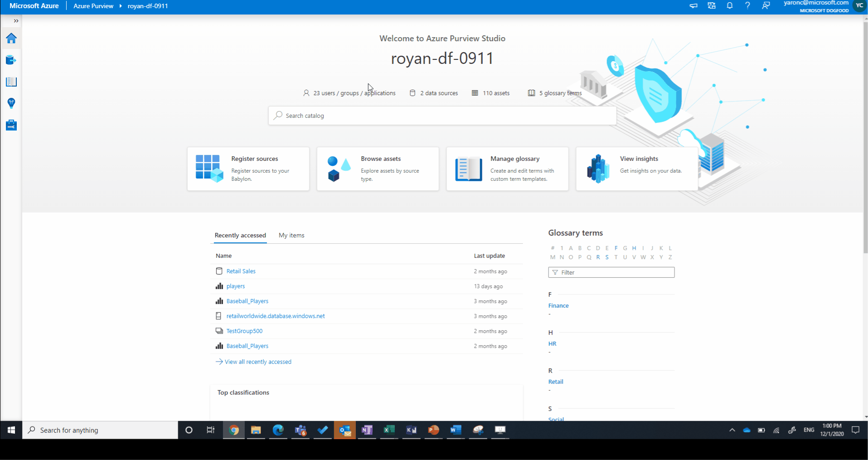This screenshot has height=460, width=868.
Task: Switch to the My items tab
Action: tap(291, 235)
